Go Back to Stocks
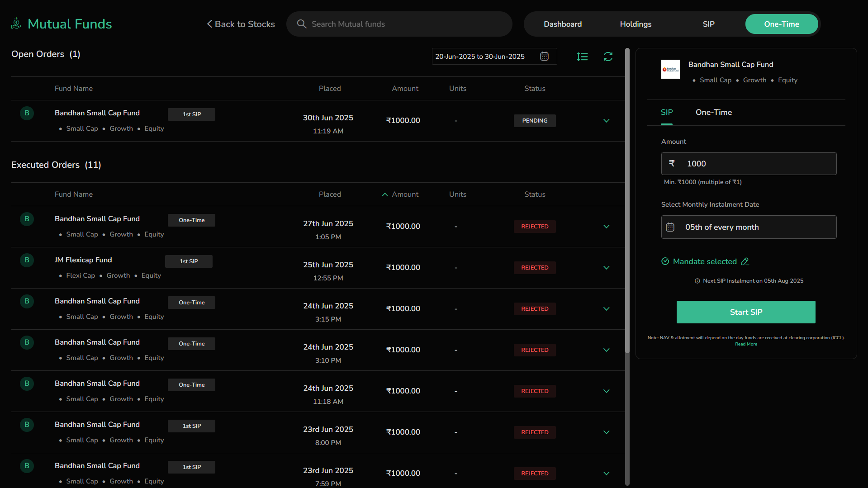868x488 pixels. click(241, 24)
